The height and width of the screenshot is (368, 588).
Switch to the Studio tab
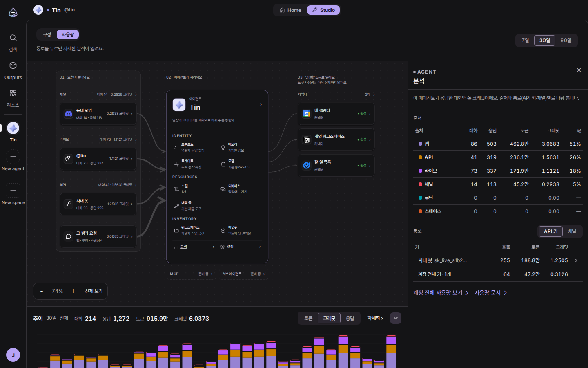(x=323, y=10)
